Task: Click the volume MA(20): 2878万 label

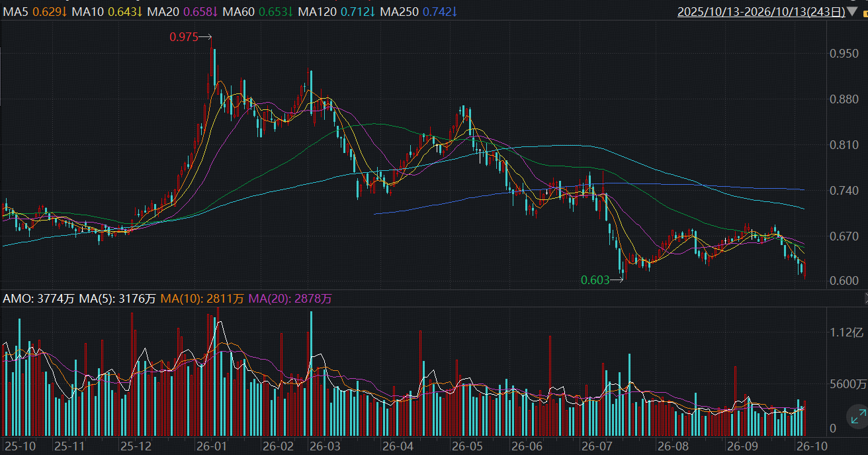Action: point(290,299)
